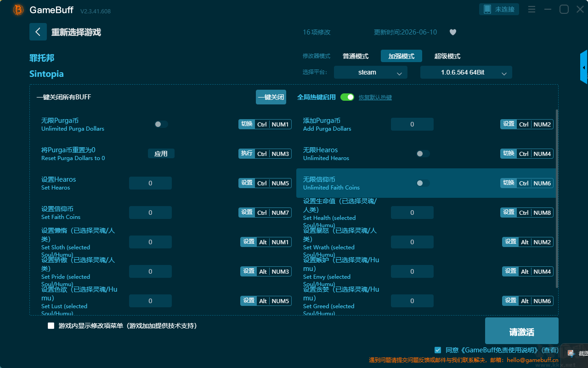Click Ctrl NUM1 hotkey for Unlimited Purga Dollars
The image size is (588, 368).
point(273,124)
